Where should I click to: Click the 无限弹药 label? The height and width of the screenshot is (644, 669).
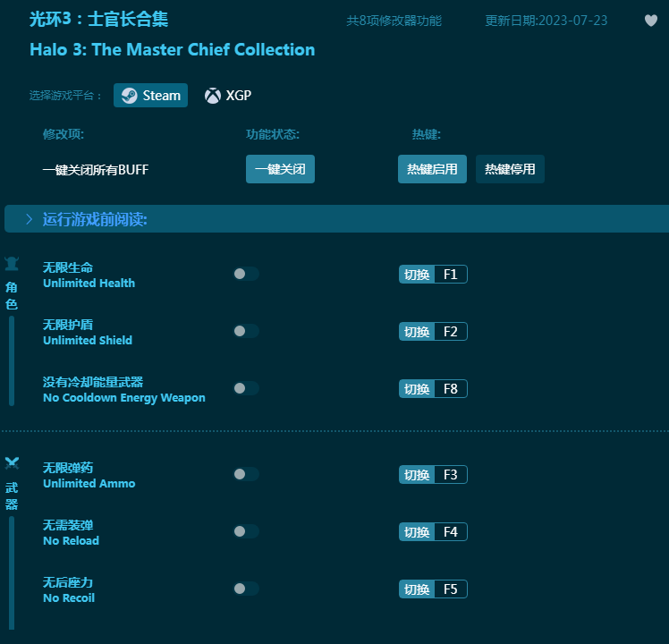[x=68, y=467]
